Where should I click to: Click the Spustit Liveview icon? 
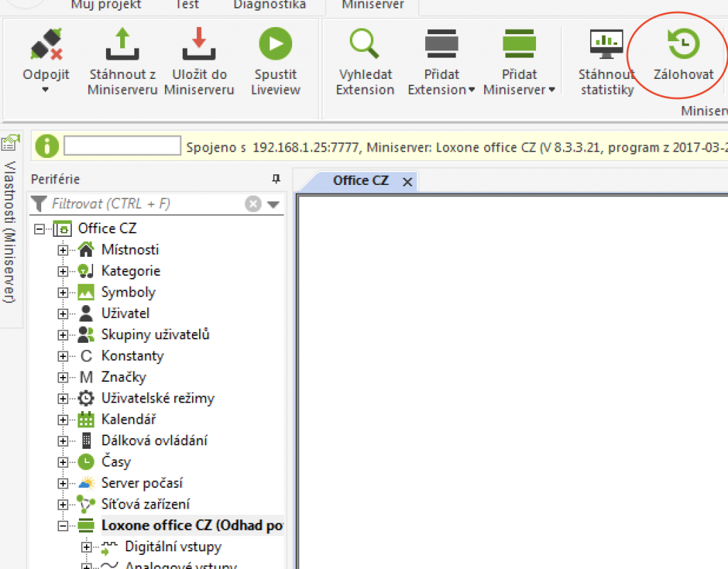tap(274, 43)
